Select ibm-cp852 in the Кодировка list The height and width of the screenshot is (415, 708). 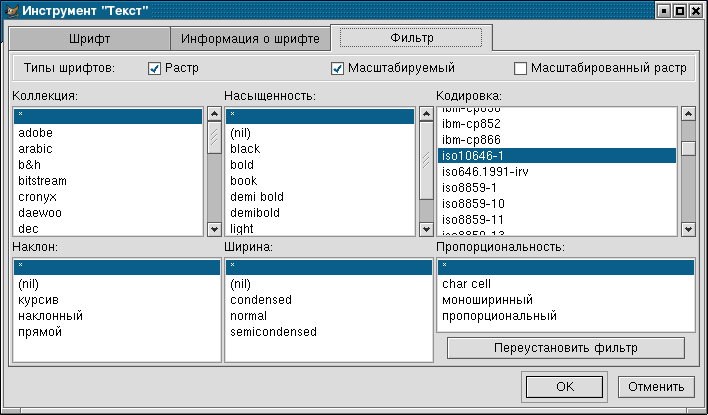[557, 124]
